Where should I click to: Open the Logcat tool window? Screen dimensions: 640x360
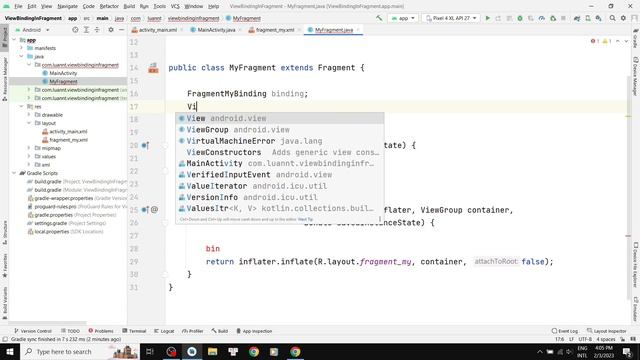click(x=164, y=331)
